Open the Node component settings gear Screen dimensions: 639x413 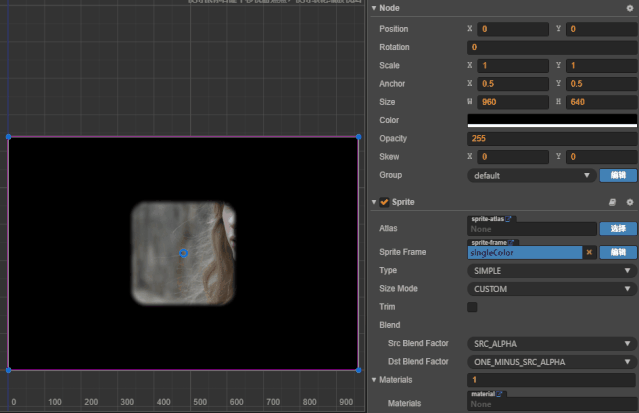(x=630, y=8)
